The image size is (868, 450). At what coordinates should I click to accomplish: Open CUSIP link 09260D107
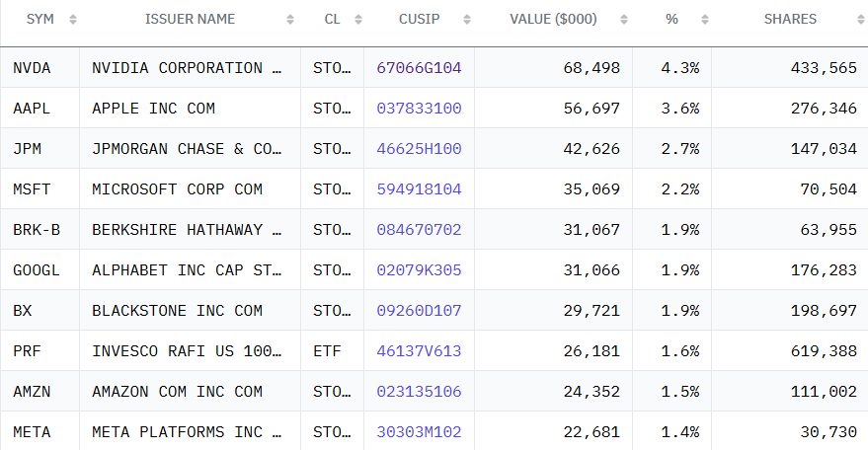pyautogui.click(x=419, y=310)
